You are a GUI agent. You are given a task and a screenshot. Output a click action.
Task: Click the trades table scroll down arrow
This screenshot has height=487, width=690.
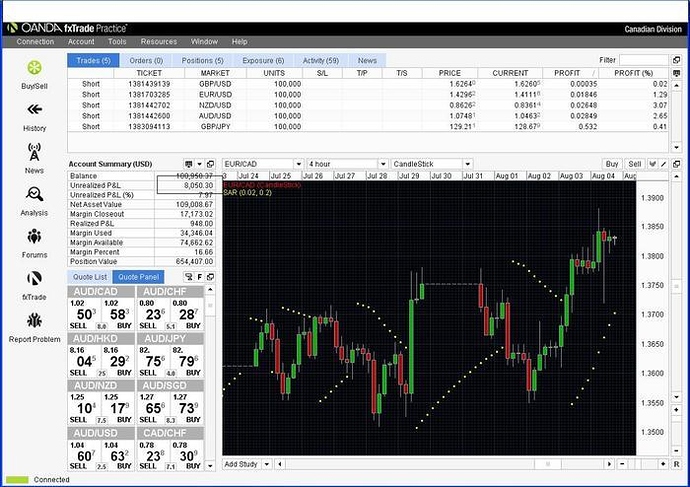click(x=676, y=147)
